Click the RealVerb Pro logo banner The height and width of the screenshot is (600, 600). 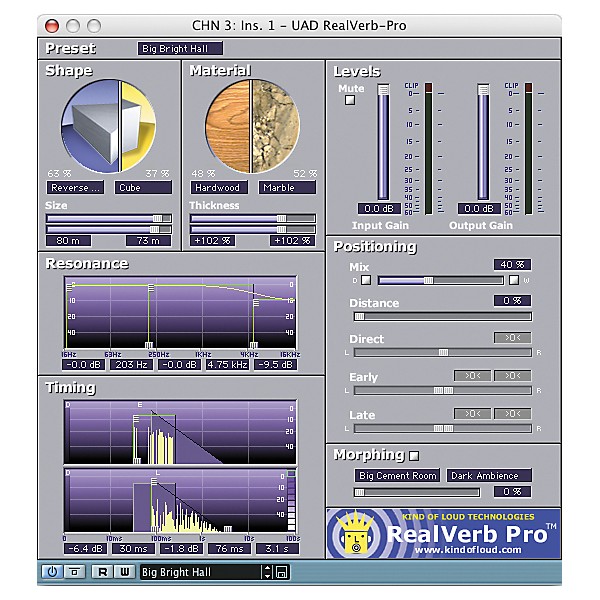[x=444, y=534]
